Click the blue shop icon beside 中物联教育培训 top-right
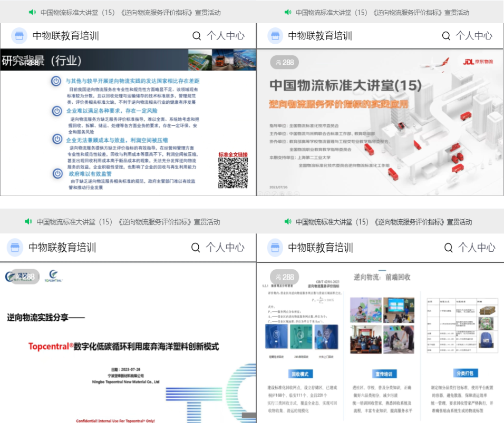504x423 pixels. [x=275, y=35]
